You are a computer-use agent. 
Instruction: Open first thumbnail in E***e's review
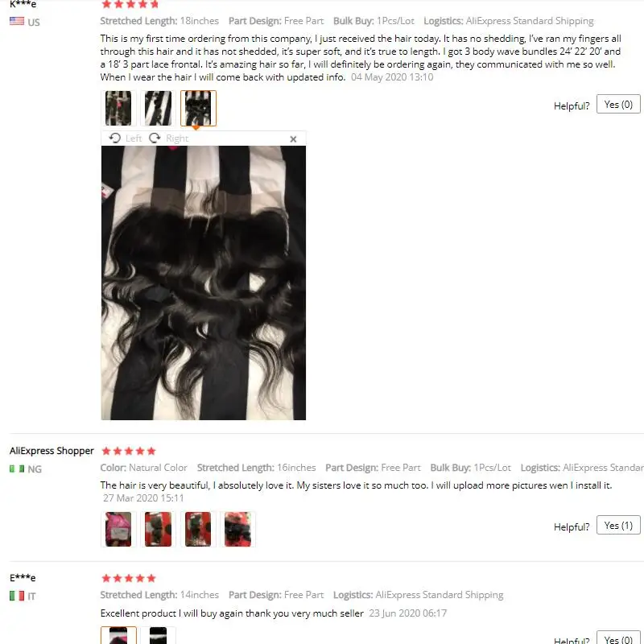118,635
